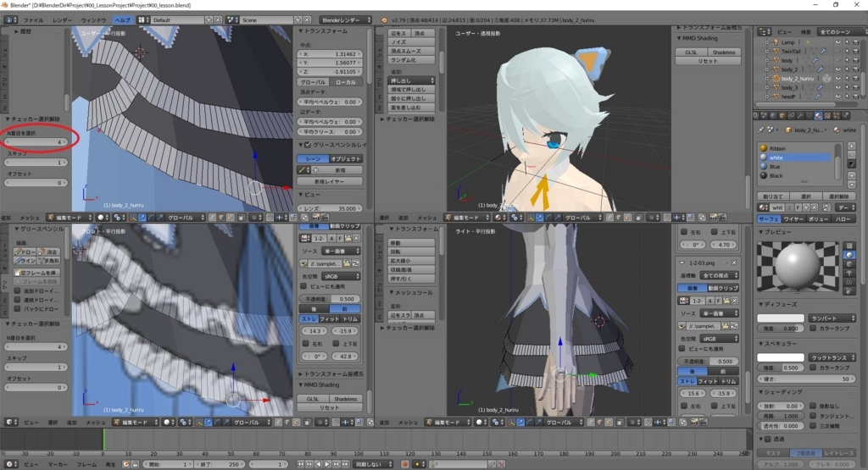
Task: Open the レンダー menu
Action: (x=62, y=20)
